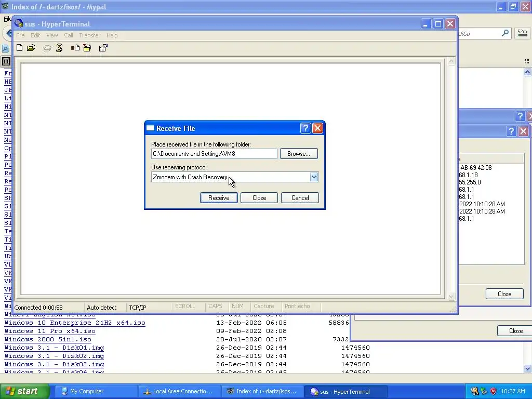
Task: Click into the received file folder path field
Action: click(214, 154)
